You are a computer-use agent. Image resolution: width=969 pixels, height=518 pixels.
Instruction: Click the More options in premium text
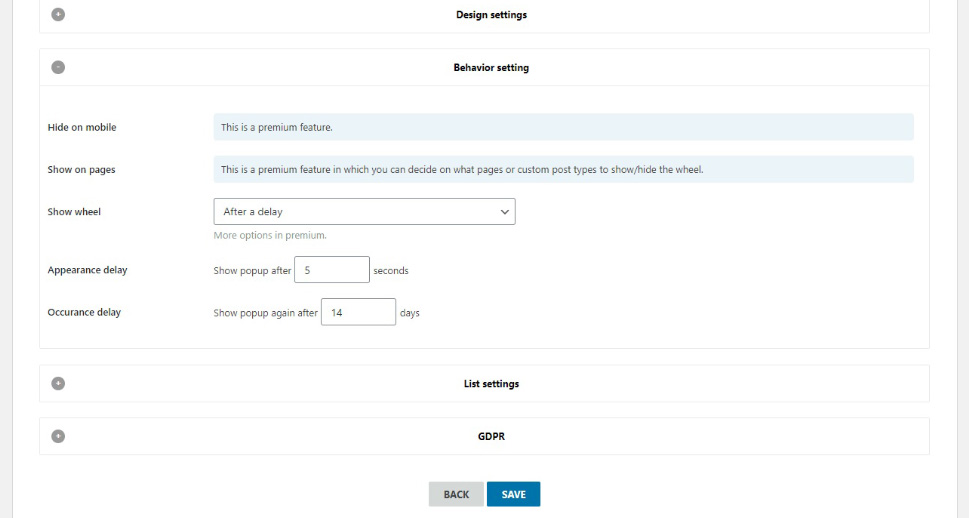pos(270,236)
